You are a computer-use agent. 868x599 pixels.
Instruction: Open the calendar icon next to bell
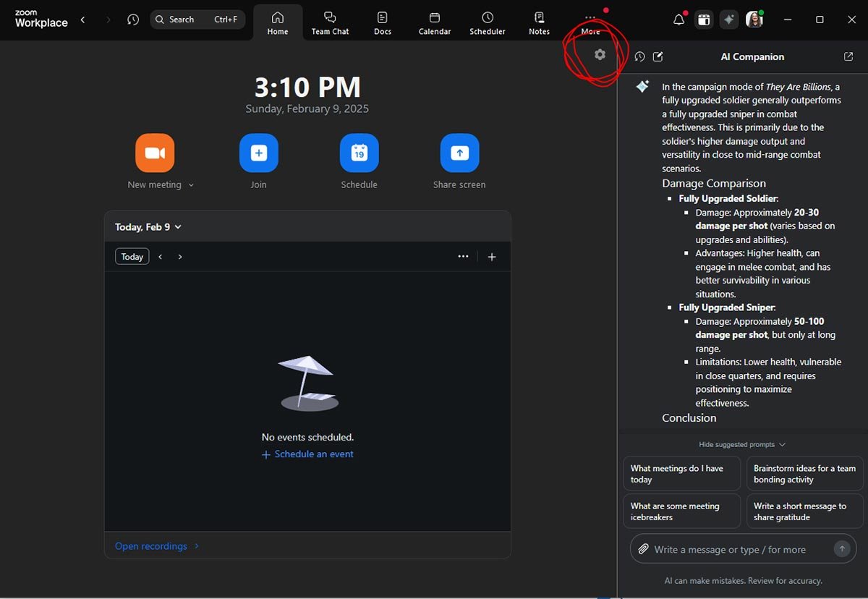click(x=704, y=20)
